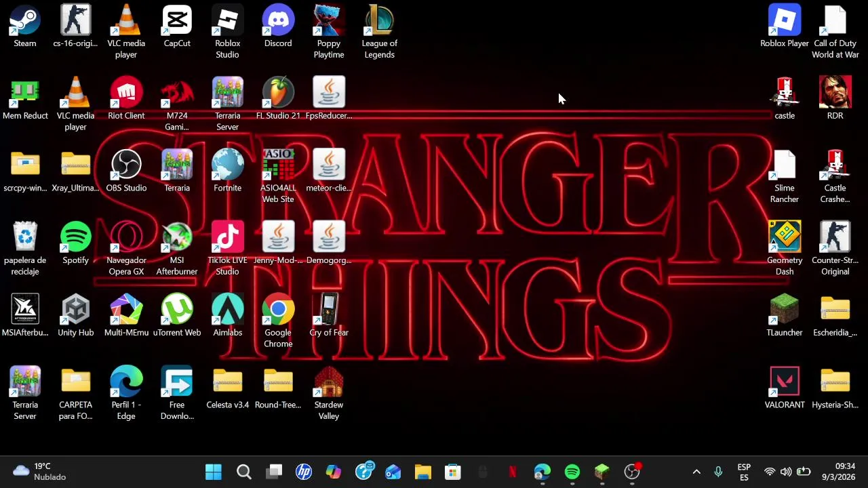The width and height of the screenshot is (868, 488).
Task: Open Unity Hub from the desktop
Action: pyautogui.click(x=75, y=316)
